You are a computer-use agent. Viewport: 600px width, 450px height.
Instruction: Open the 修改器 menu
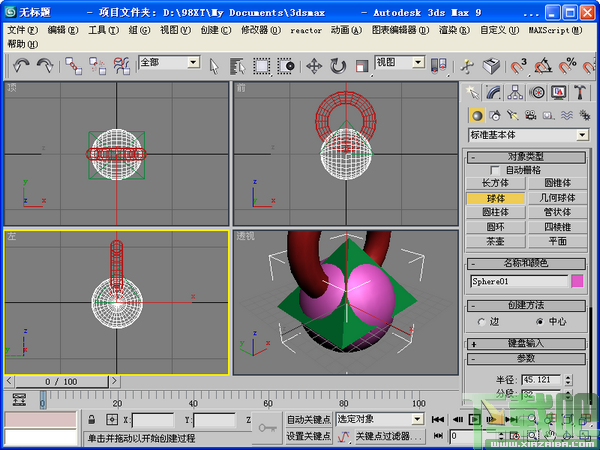(x=261, y=30)
